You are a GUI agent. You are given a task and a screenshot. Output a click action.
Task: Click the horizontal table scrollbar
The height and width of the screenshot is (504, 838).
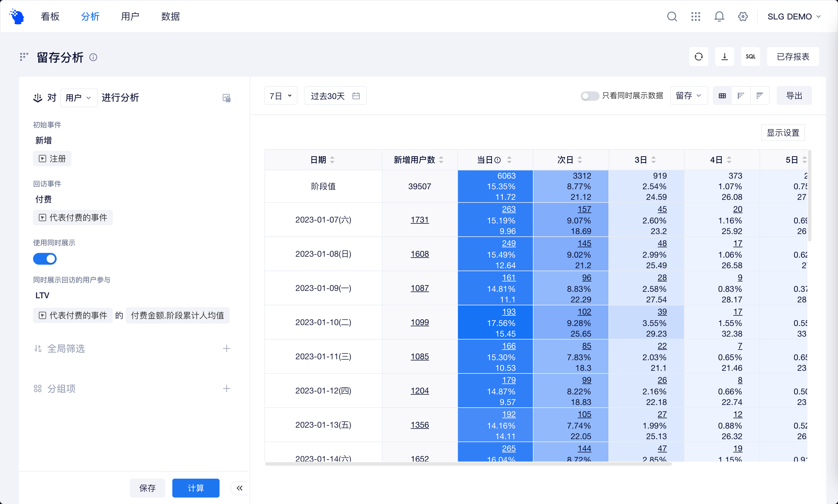[468, 464]
